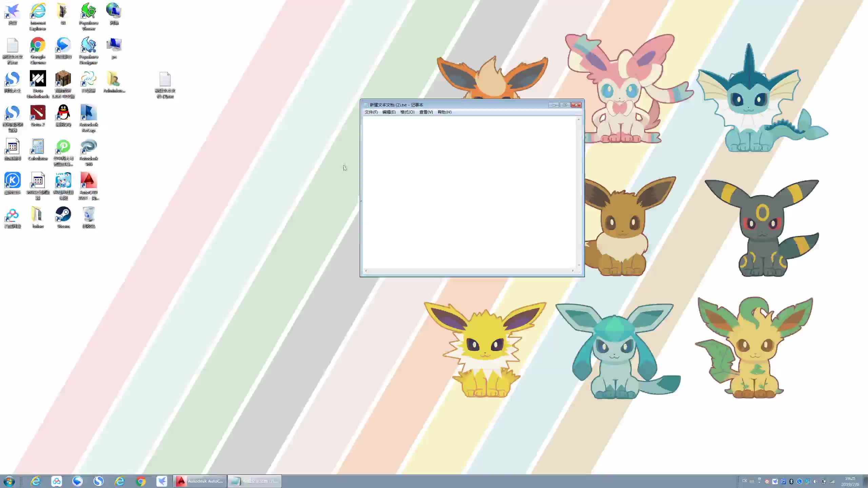The width and height of the screenshot is (868, 488).
Task: Select the 酷狗音乐 desktop shortcut
Action: [x=13, y=184]
